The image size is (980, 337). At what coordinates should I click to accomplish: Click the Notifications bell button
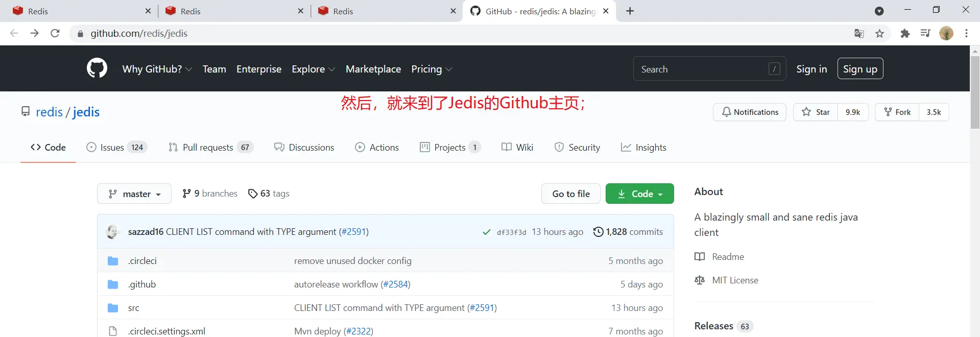coord(750,112)
